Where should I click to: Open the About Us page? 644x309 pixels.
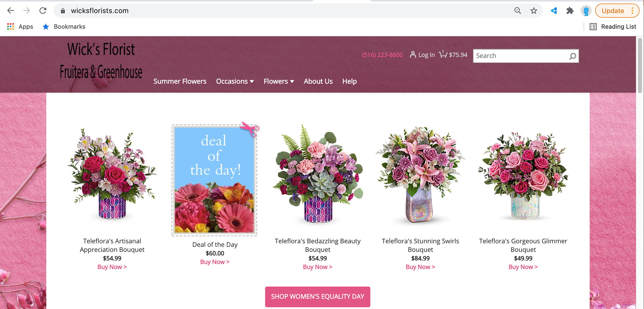click(x=318, y=81)
